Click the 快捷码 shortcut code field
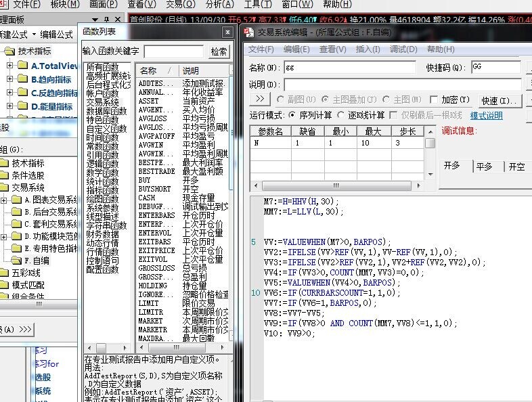 (x=496, y=67)
